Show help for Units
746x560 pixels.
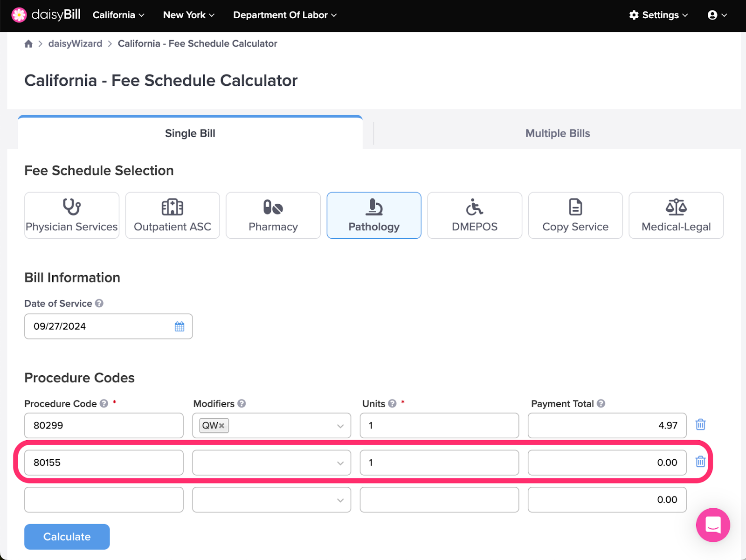tap(393, 404)
